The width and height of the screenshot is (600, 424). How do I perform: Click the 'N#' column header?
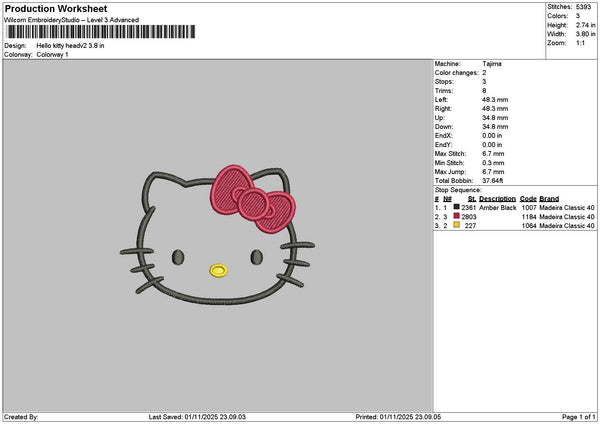(x=447, y=199)
